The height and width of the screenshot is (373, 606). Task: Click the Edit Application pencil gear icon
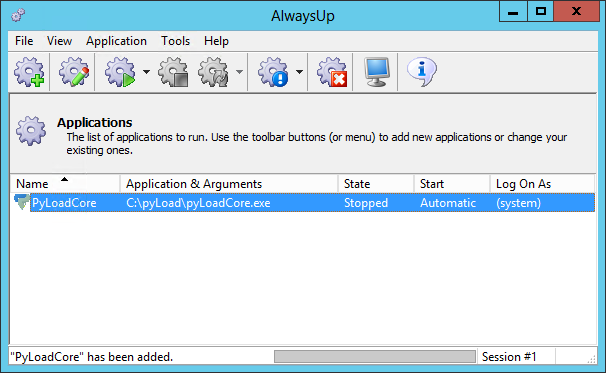74,72
